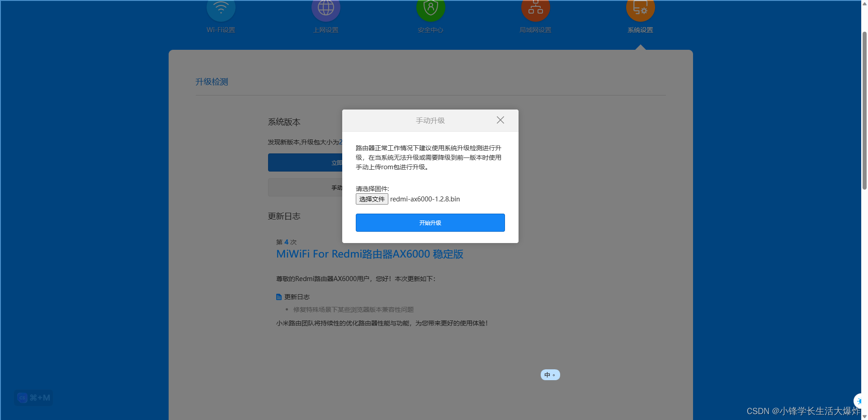Click the 局域网设置 tab label

(536, 30)
